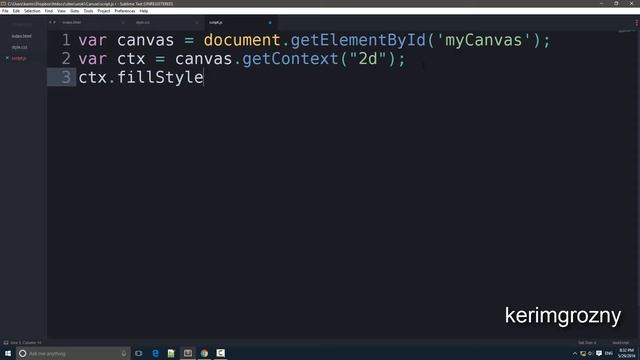Launch Microsoft Edge from taskbar

pyautogui.click(x=155, y=353)
